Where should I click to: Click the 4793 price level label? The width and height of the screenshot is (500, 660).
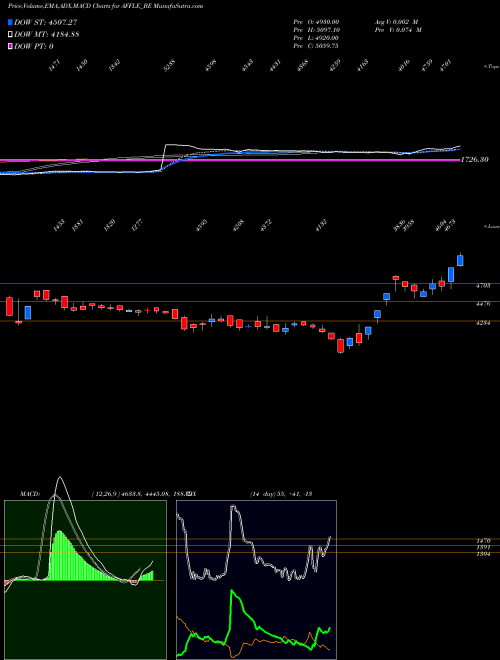[483, 286]
